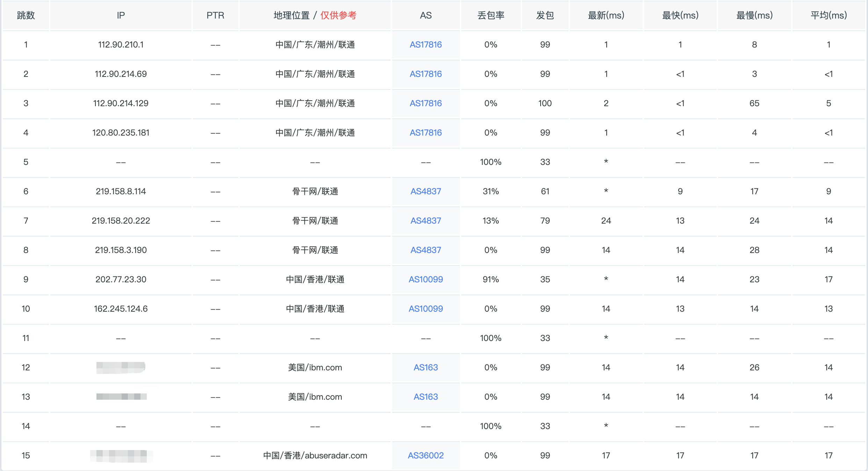The width and height of the screenshot is (868, 471).
Task: Click the AS36002 link in hop 15
Action: click(426, 456)
